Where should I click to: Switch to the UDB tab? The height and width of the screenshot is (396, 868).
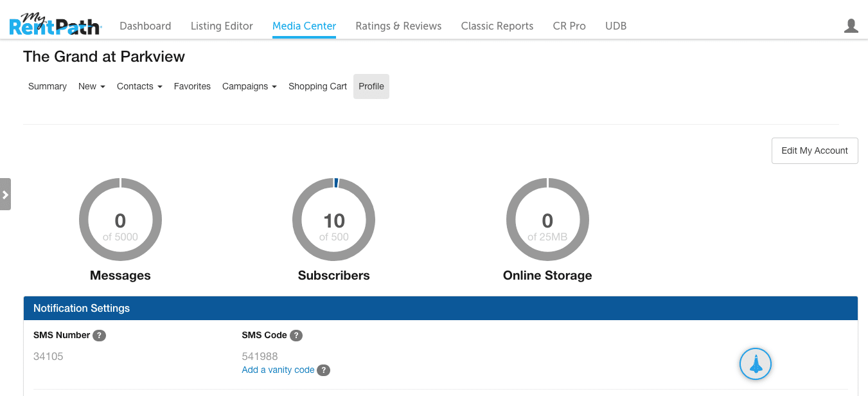point(616,26)
